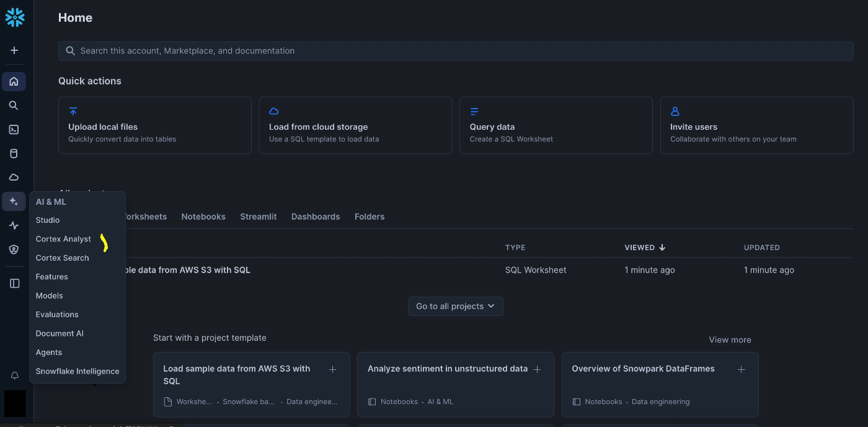Click the Load from cloud storage card
Image resolution: width=868 pixels, height=427 pixels.
pos(355,125)
